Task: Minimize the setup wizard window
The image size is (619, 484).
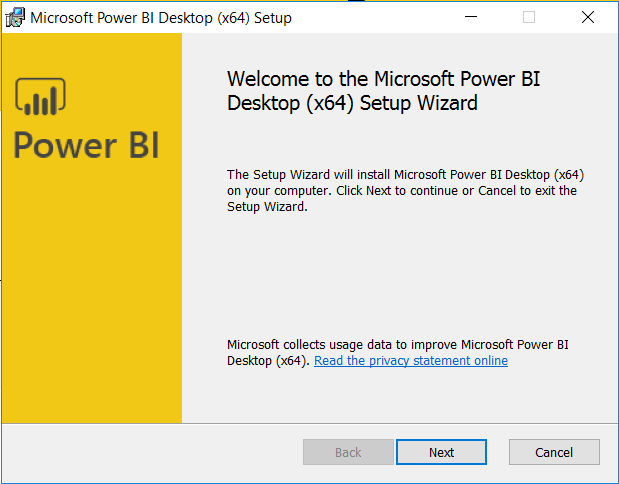Action: (x=471, y=17)
